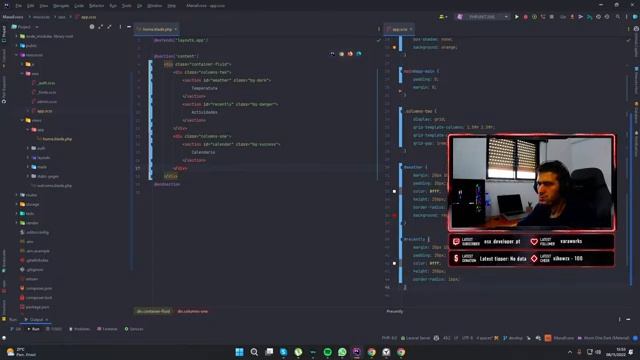Open the TODO tool window tab

54,329
